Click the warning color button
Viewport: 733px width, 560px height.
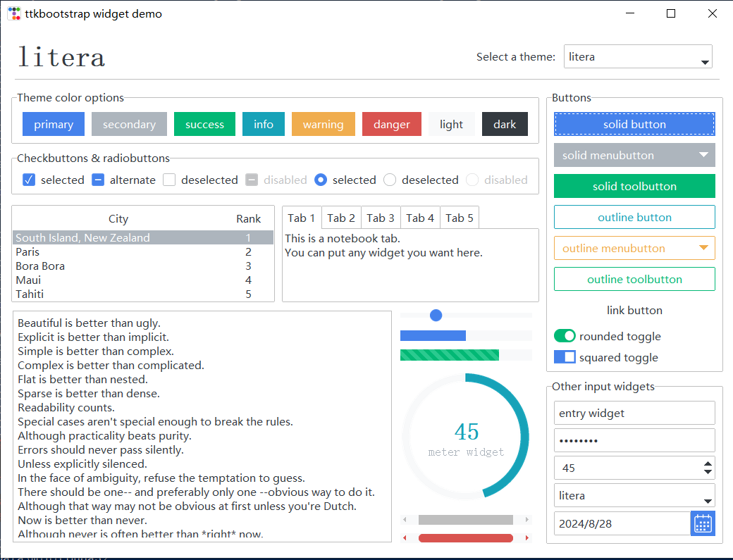click(324, 124)
